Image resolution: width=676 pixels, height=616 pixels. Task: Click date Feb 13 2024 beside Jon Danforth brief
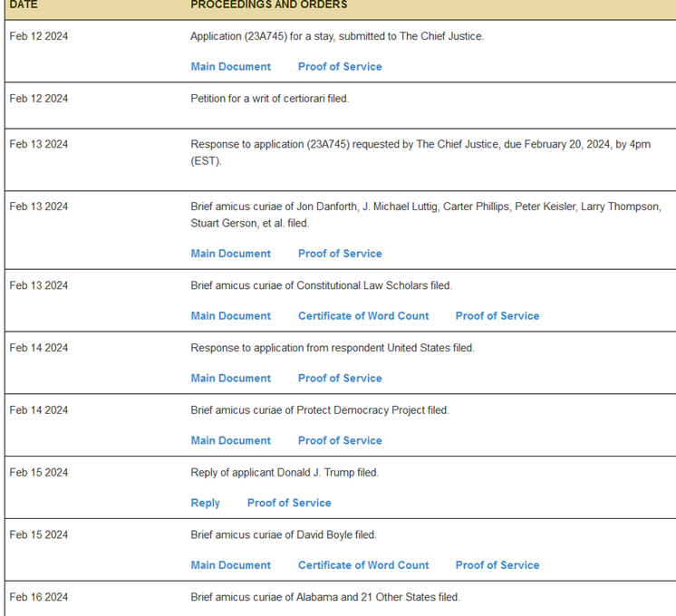tap(39, 207)
